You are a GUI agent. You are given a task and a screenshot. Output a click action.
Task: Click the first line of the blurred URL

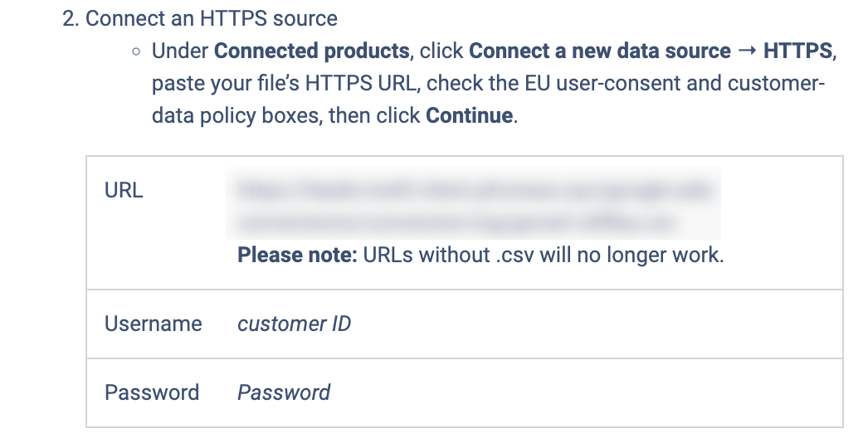click(x=473, y=190)
